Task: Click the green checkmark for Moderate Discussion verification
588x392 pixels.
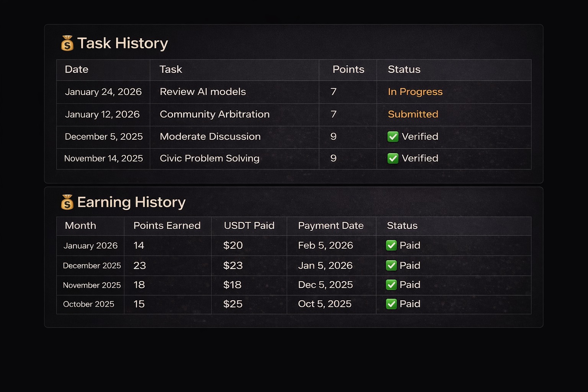Action: tap(393, 137)
